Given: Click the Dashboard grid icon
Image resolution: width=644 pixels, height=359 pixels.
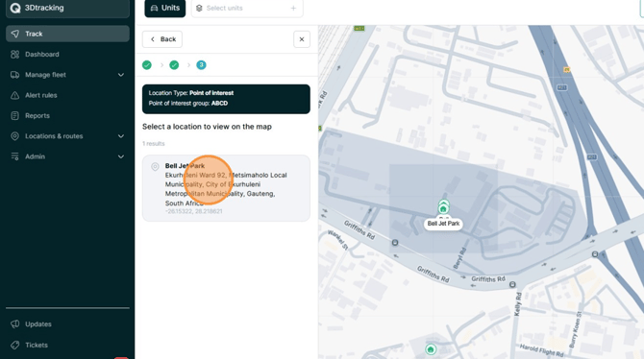Looking at the screenshot, I should coord(14,54).
